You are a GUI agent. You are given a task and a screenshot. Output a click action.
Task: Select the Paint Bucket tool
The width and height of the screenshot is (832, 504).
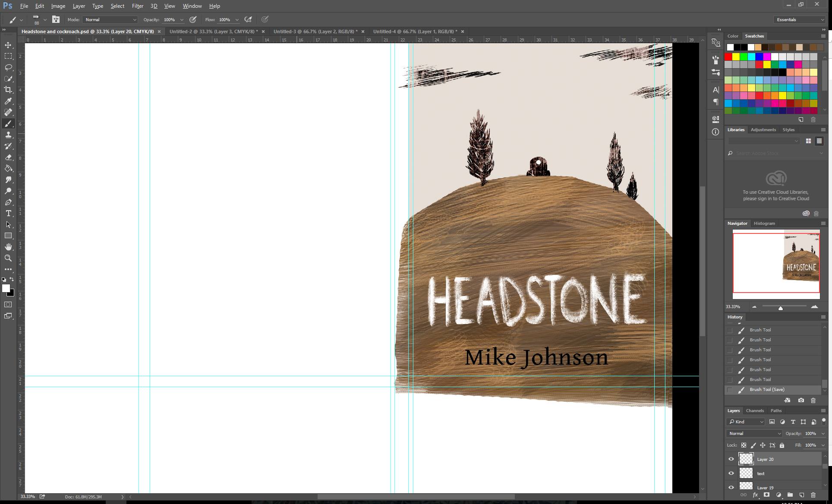[x=8, y=168]
